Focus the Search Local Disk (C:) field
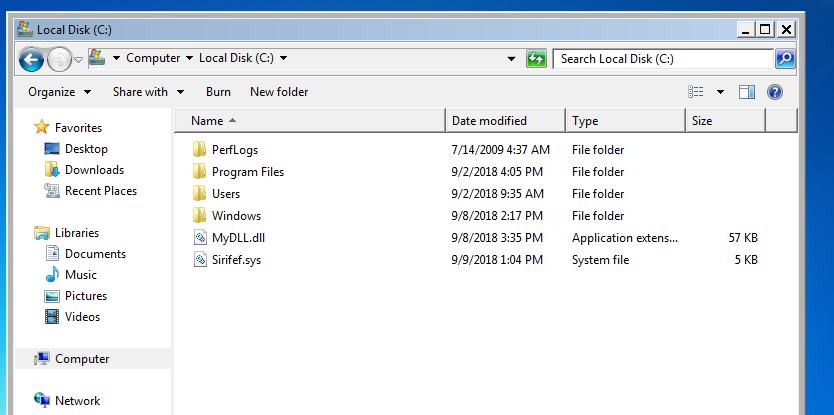 [x=663, y=59]
